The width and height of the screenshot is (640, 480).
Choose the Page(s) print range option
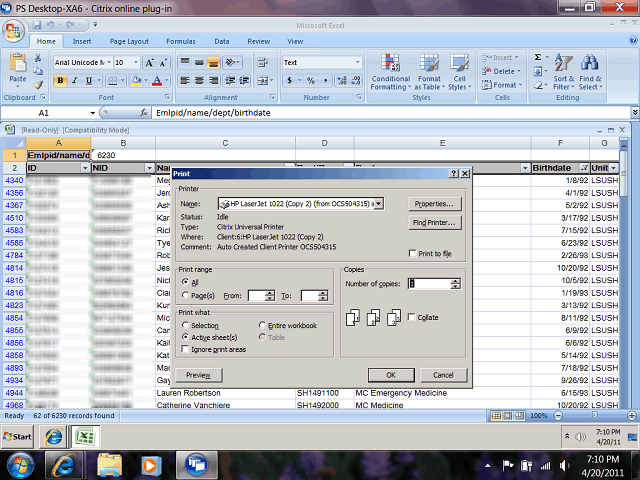(185, 296)
